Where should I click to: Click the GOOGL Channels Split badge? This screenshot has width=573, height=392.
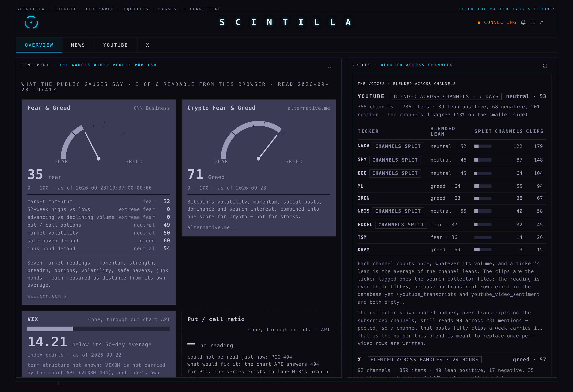[401, 225]
